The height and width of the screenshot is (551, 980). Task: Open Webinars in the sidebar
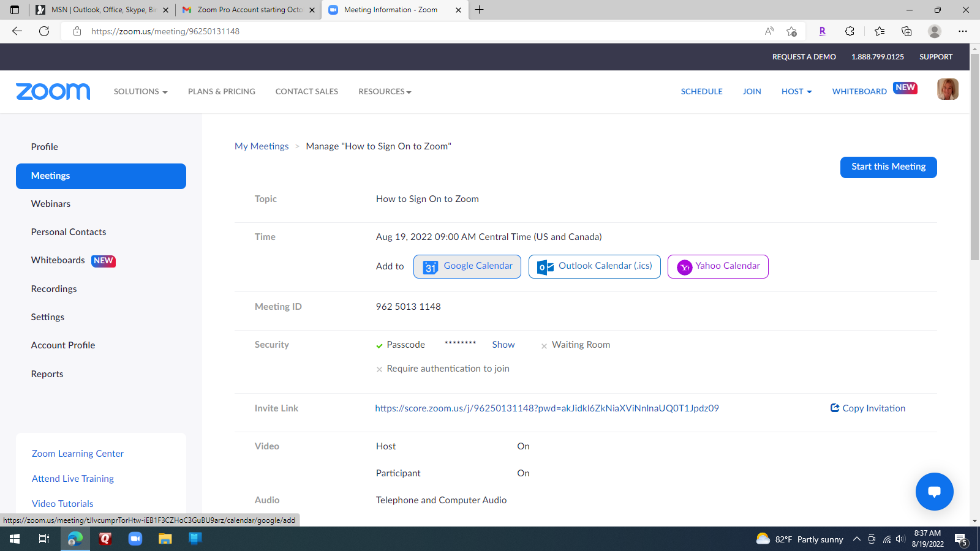pos(51,204)
